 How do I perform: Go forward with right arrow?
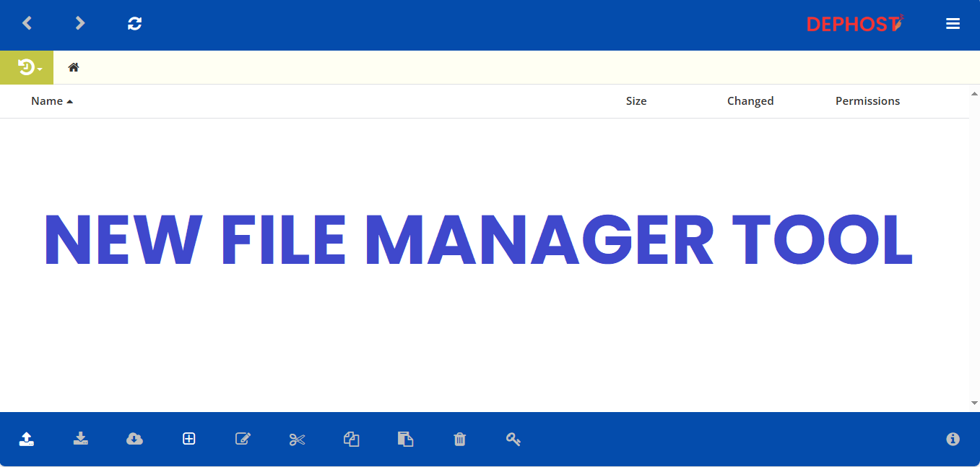pyautogui.click(x=80, y=23)
